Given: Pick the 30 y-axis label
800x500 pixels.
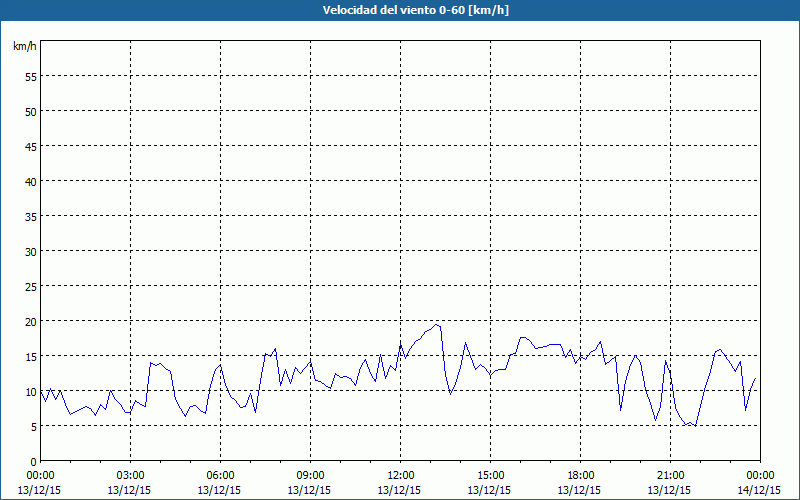Looking at the screenshot, I should [31, 252].
